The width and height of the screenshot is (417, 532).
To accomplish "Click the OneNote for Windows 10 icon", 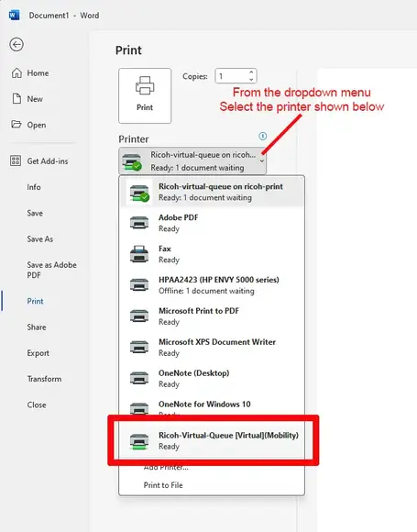I will pyautogui.click(x=139, y=408).
